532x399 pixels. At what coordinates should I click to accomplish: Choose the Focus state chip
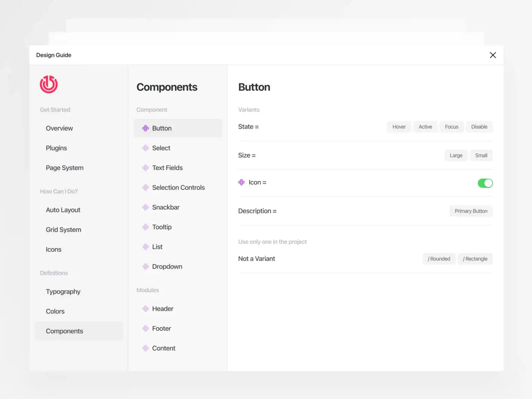click(451, 127)
